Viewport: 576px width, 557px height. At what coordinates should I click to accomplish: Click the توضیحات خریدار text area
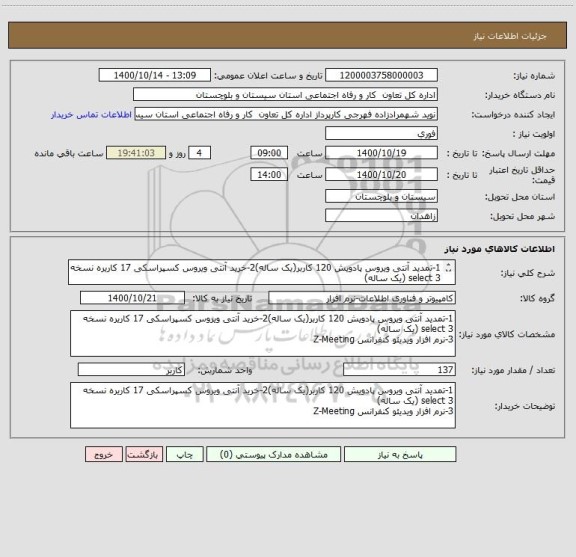click(x=263, y=405)
